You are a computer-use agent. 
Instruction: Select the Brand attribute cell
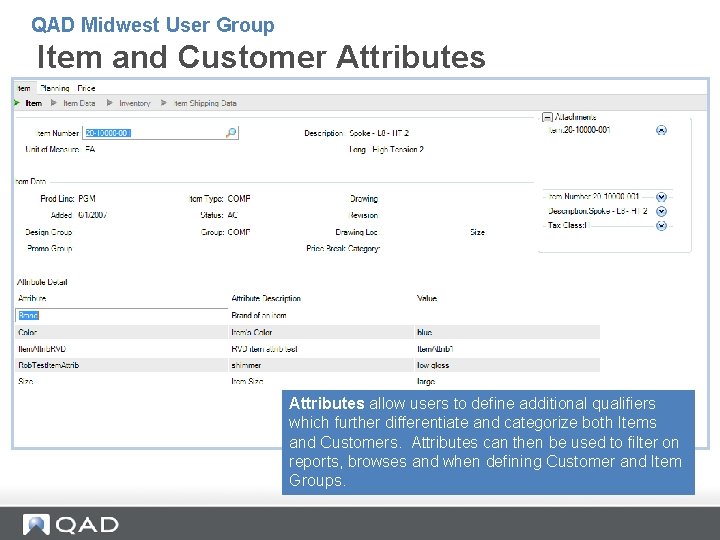(x=122, y=315)
